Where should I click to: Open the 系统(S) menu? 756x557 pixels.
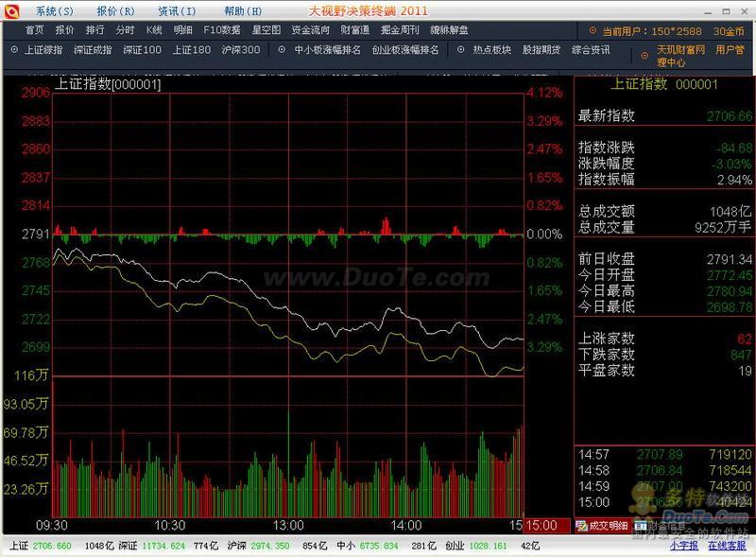pos(55,10)
